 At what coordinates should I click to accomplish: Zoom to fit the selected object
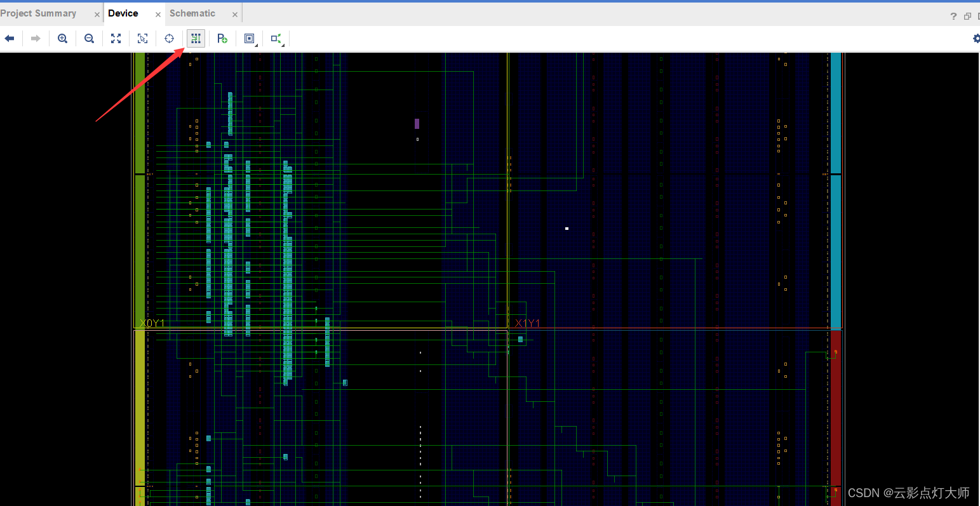point(142,39)
